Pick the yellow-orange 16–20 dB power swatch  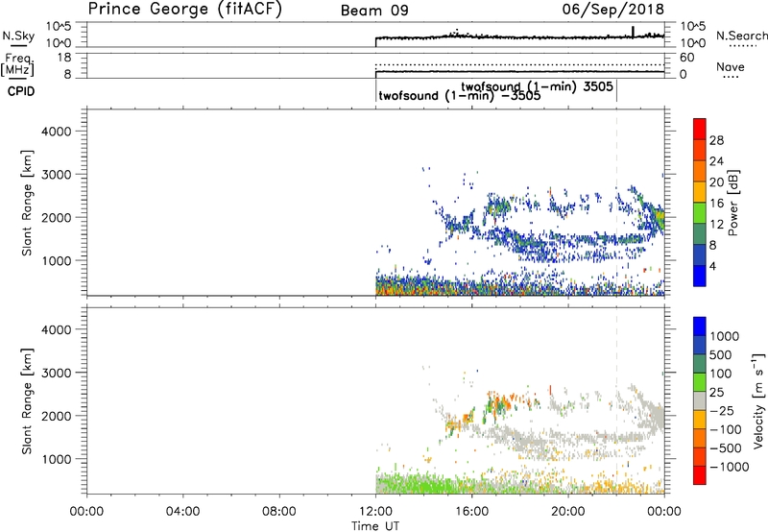click(700, 191)
